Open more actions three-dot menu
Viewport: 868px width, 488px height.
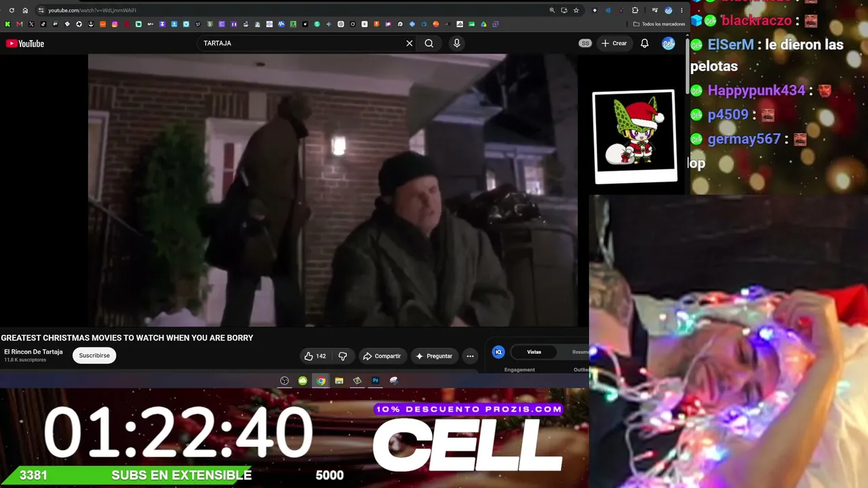tap(470, 356)
